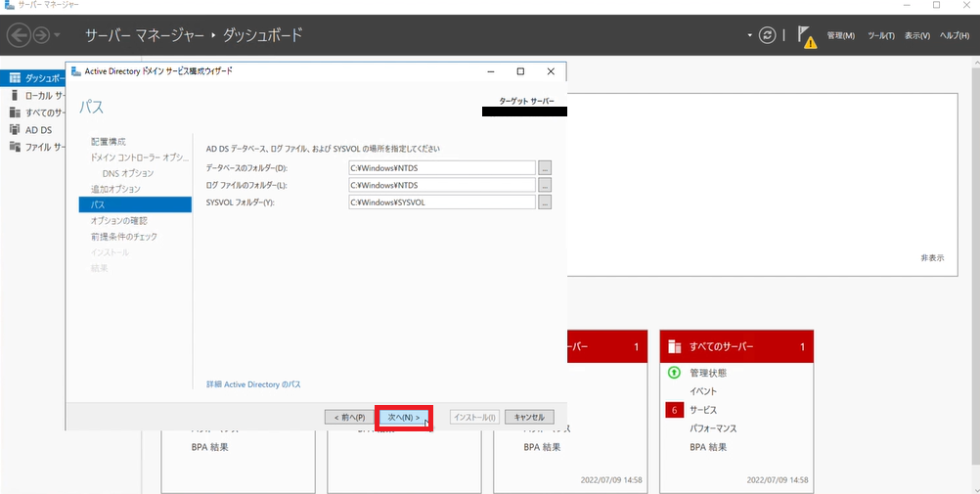This screenshot has height=494, width=980.
Task: Browse for the database folder
Action: [x=545, y=167]
